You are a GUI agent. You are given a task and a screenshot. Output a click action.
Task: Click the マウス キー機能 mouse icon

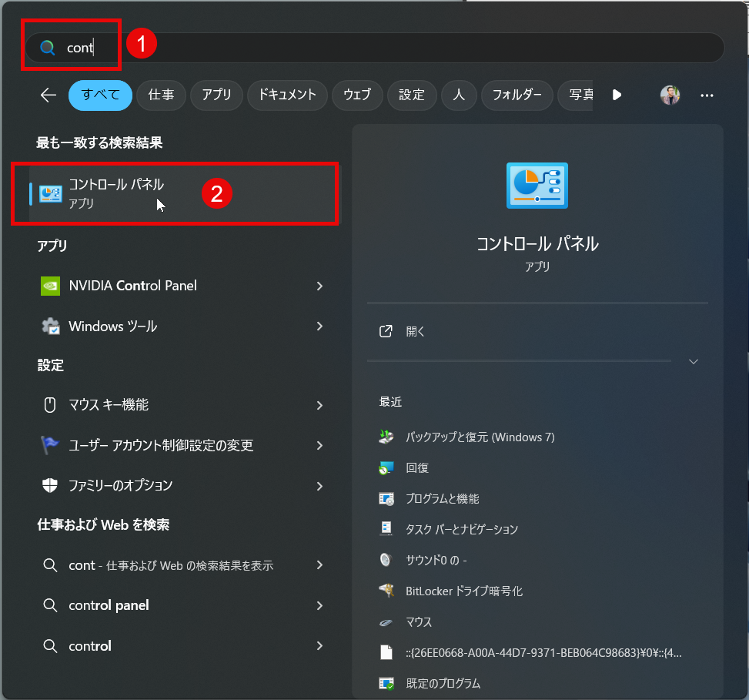click(x=50, y=405)
